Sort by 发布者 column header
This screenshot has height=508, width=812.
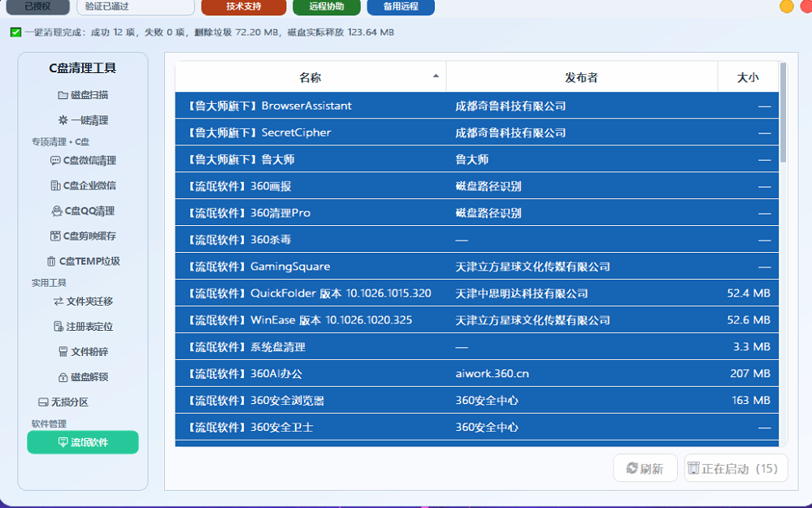(x=581, y=77)
